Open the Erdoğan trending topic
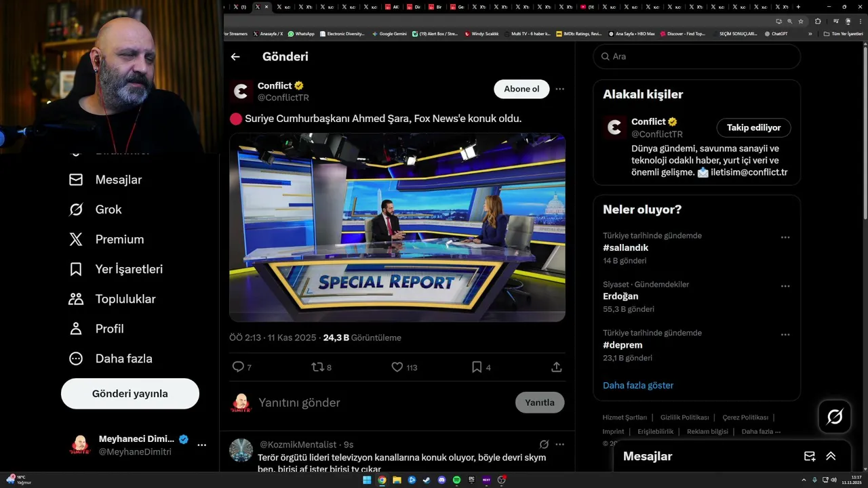 tap(620, 296)
